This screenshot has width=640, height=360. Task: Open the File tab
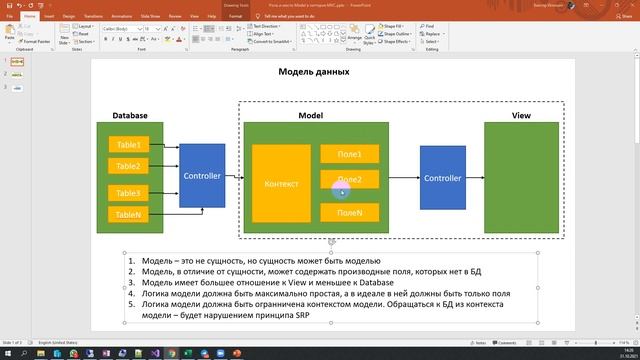pyautogui.click(x=9, y=16)
